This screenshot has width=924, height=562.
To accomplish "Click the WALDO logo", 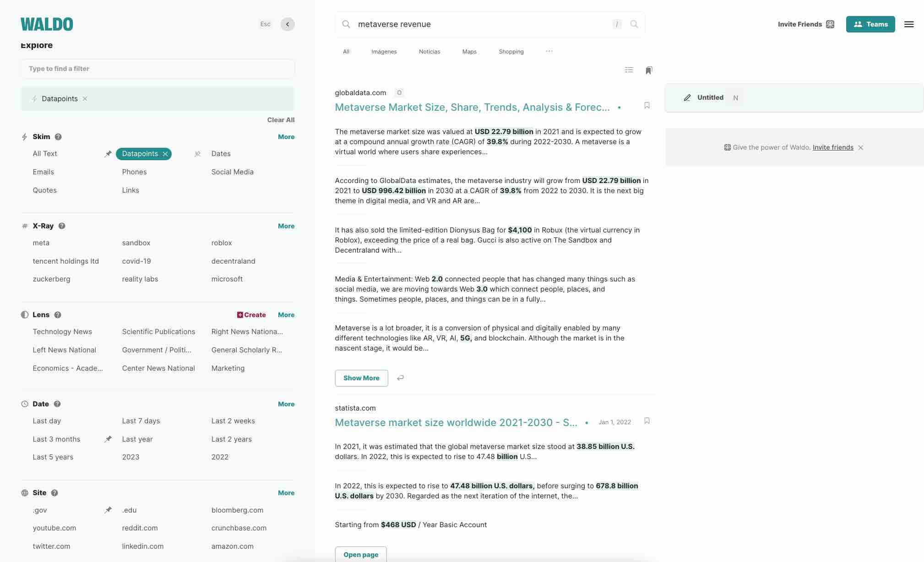I will [x=47, y=24].
